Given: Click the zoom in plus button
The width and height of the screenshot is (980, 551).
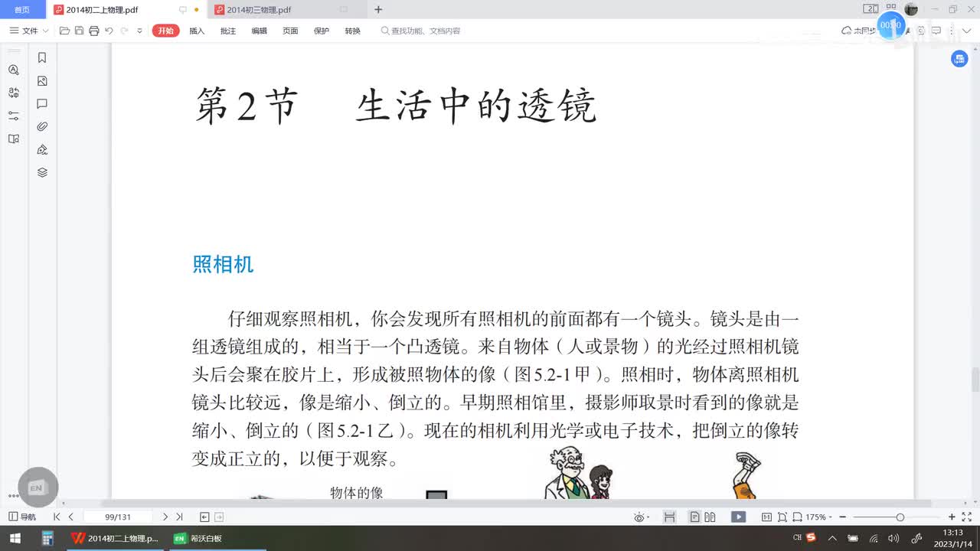Looking at the screenshot, I should click(952, 517).
